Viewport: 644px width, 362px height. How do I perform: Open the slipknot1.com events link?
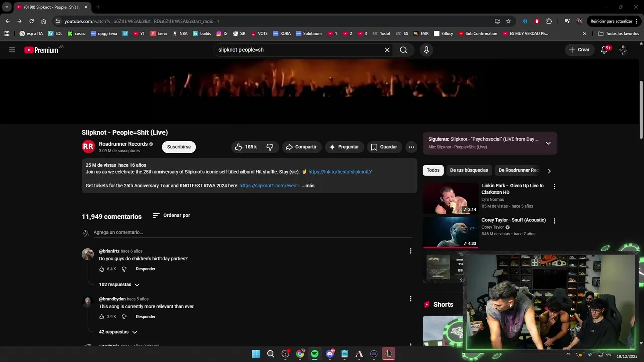[x=269, y=186]
